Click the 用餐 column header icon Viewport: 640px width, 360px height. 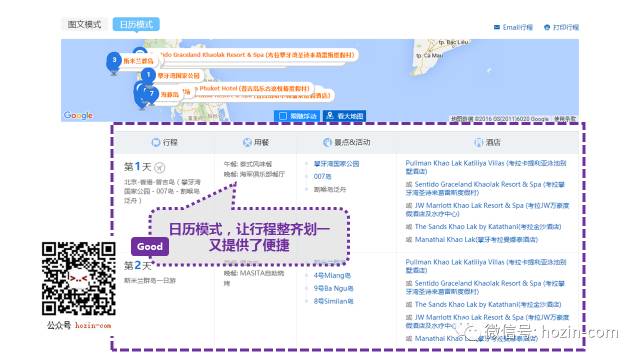click(x=247, y=142)
